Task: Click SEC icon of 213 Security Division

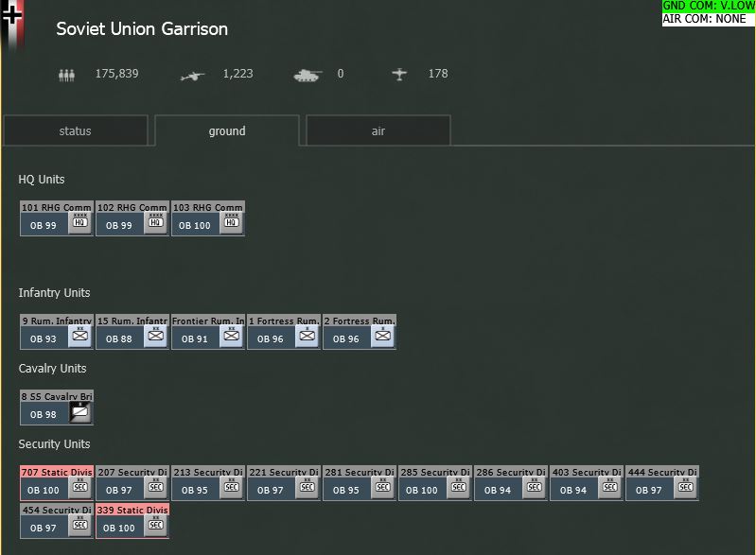Action: 232,488
